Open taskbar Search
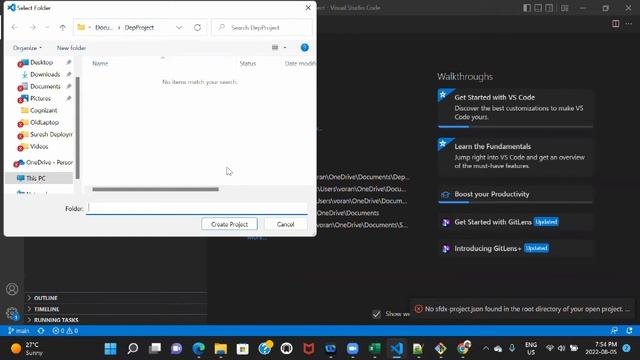The image size is (640, 360). click(x=133, y=349)
